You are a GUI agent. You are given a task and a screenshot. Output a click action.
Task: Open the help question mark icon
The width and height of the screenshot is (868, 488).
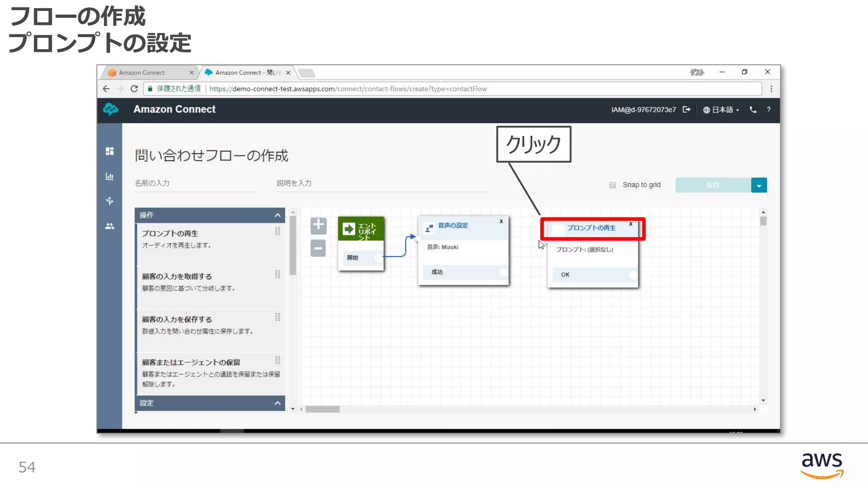768,110
